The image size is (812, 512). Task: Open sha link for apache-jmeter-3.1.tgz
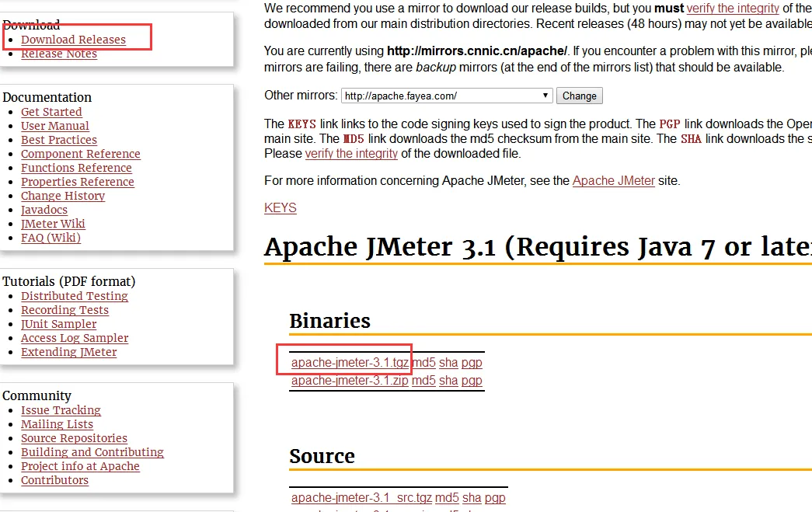(x=448, y=362)
